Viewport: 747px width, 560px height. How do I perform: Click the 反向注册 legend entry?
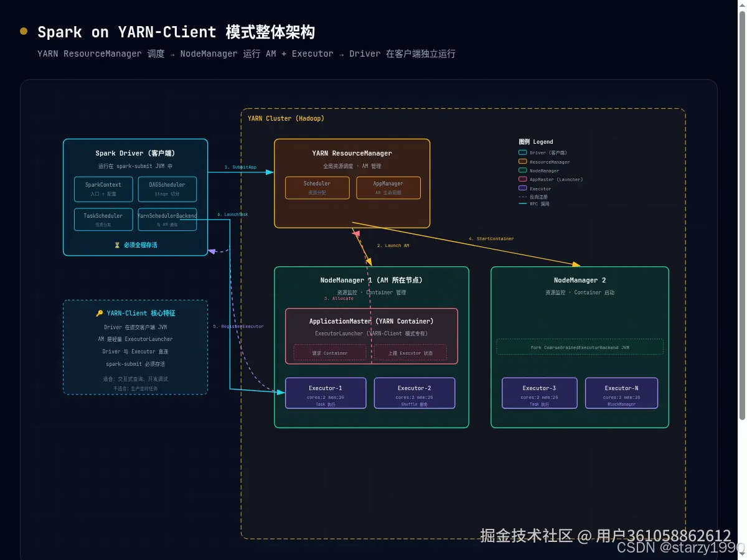[x=533, y=197]
